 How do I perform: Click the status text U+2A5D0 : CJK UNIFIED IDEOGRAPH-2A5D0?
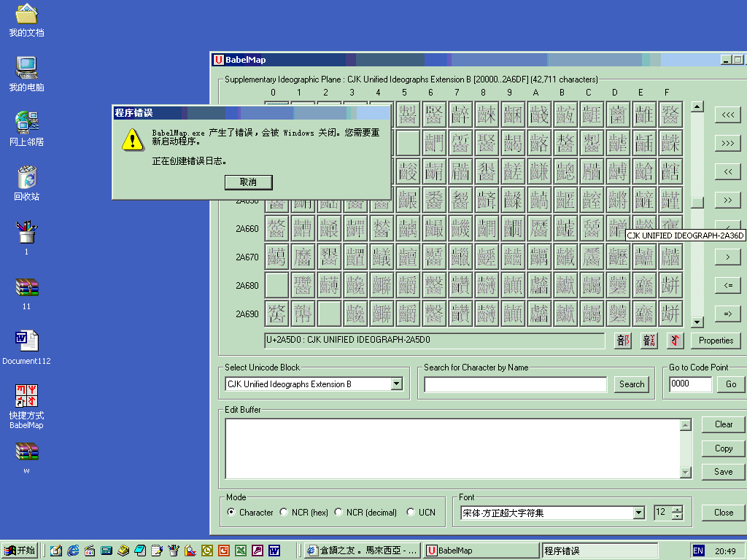(348, 340)
